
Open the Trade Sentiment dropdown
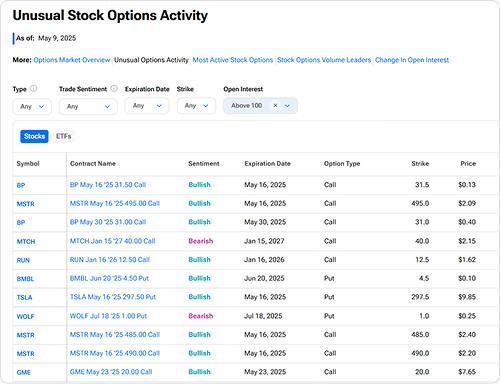tap(88, 107)
